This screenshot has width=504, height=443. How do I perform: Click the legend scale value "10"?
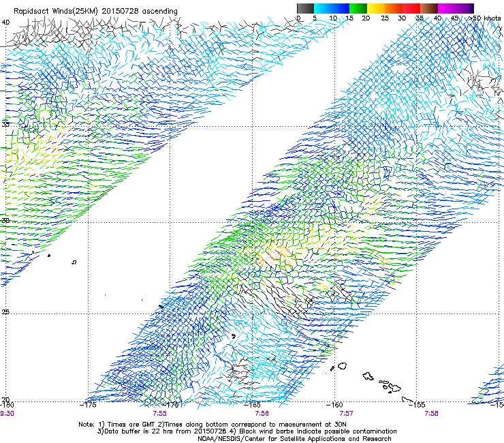point(333,18)
